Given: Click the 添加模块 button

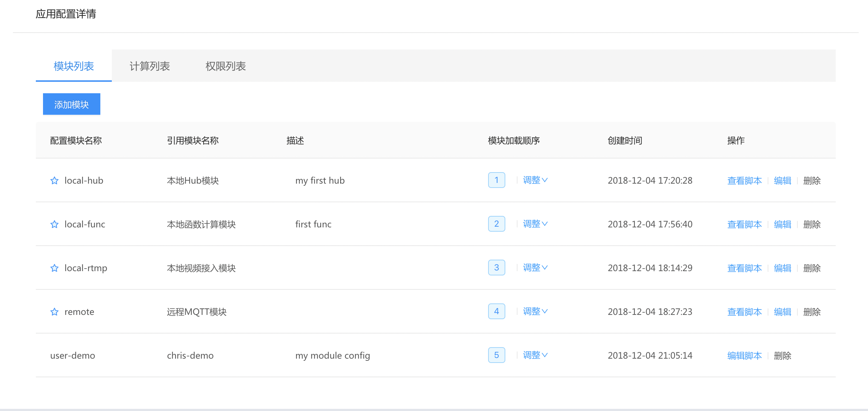Looking at the screenshot, I should point(72,104).
